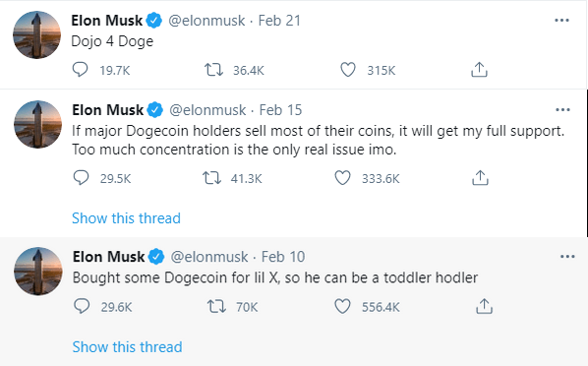Open more options menu for Feb 15 tweet
The width and height of the screenshot is (588, 366).
[x=562, y=110]
